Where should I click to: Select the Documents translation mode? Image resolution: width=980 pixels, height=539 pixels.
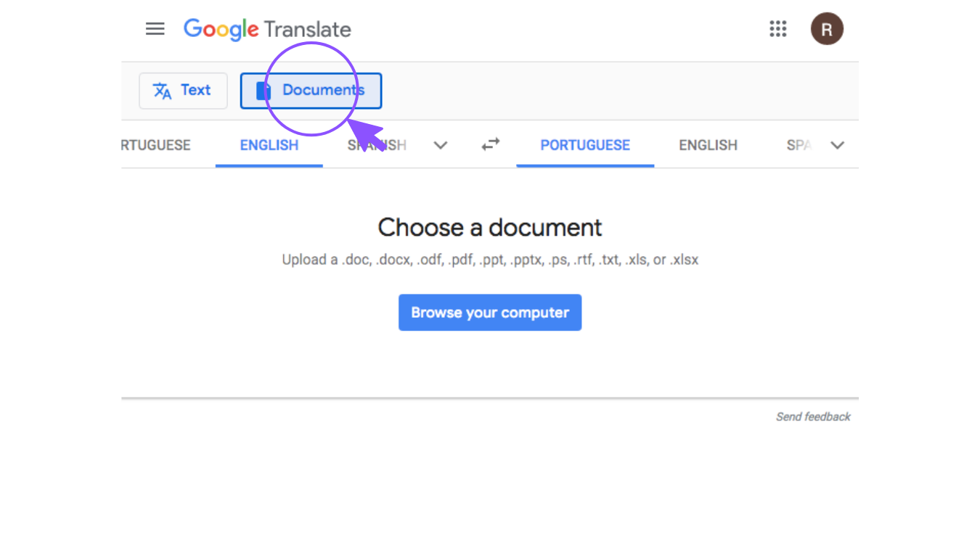[x=311, y=91]
